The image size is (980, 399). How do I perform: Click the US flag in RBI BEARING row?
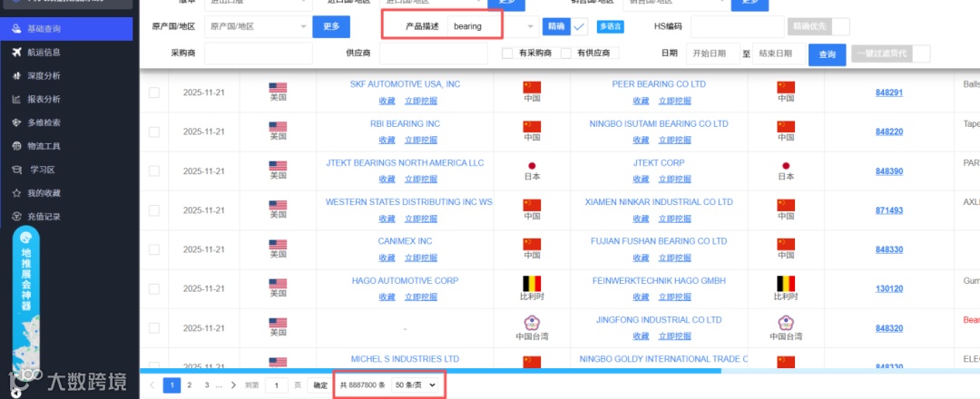point(278,127)
